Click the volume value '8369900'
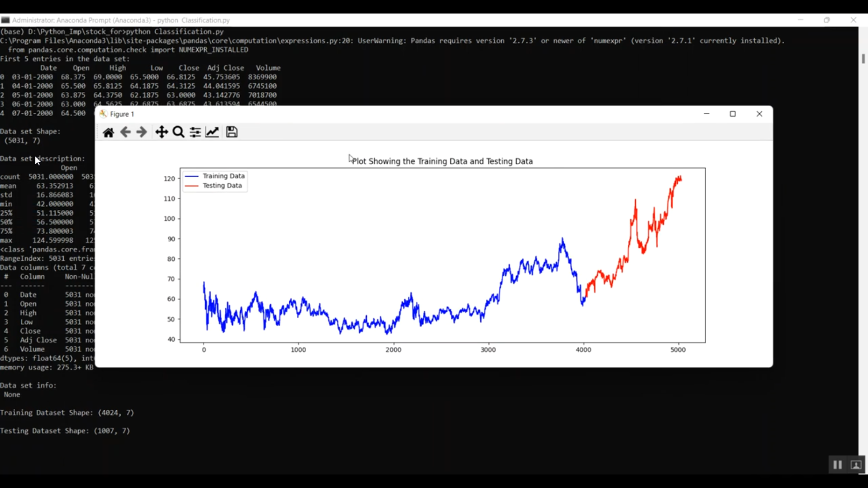This screenshot has height=488, width=868. click(263, 77)
